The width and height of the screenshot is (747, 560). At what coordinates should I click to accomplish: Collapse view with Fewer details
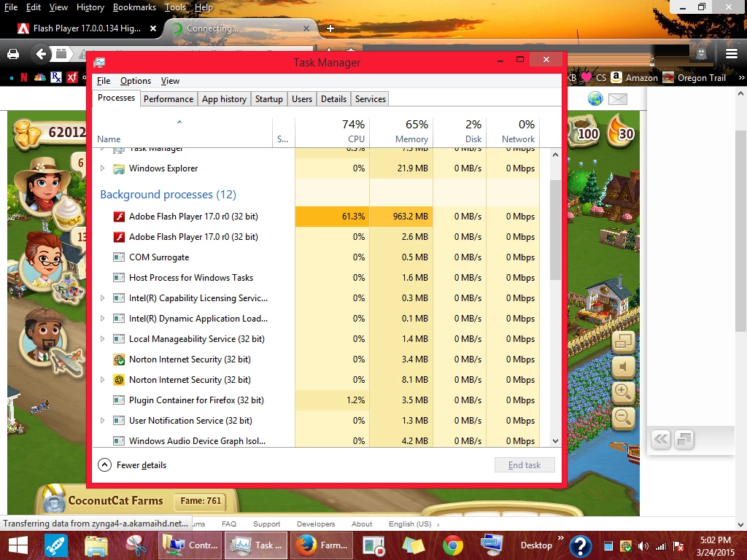click(132, 465)
